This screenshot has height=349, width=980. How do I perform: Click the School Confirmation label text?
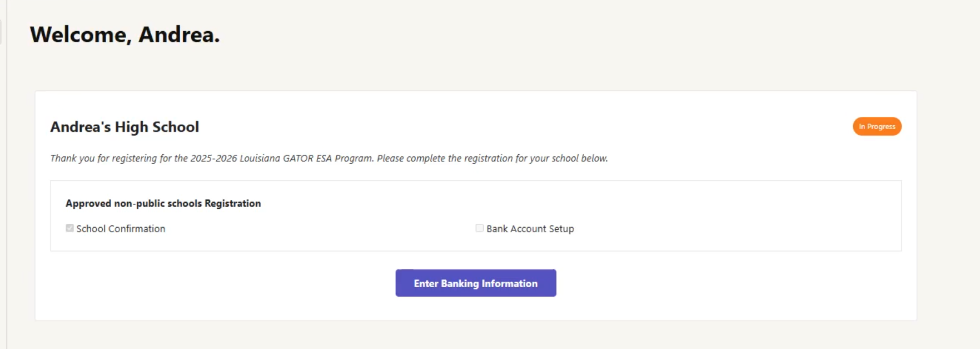pos(121,229)
